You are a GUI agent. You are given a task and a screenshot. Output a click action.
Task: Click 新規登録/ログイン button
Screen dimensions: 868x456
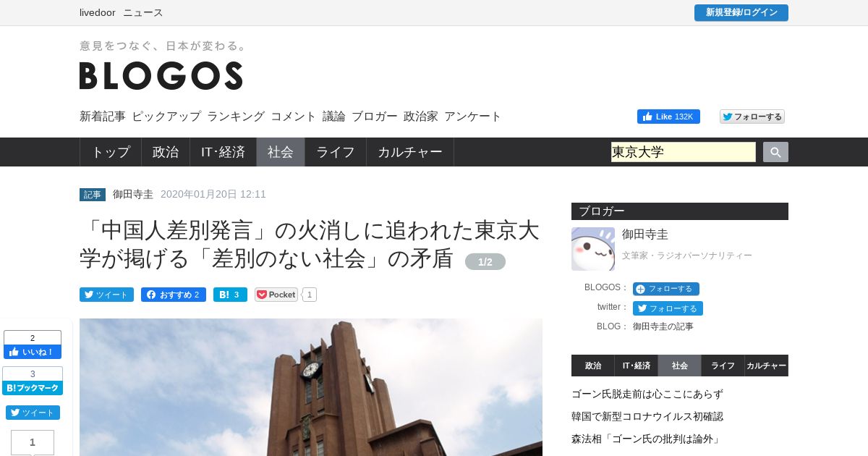click(741, 12)
